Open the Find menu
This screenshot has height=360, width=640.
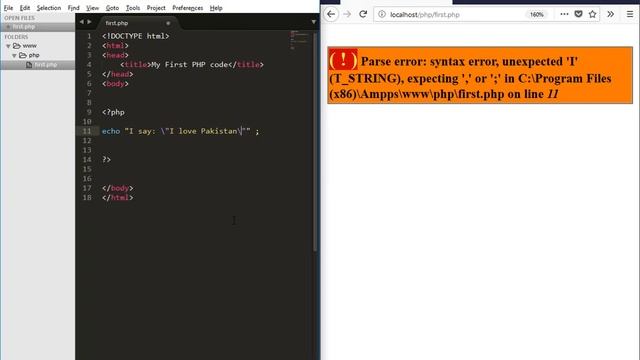click(73, 8)
